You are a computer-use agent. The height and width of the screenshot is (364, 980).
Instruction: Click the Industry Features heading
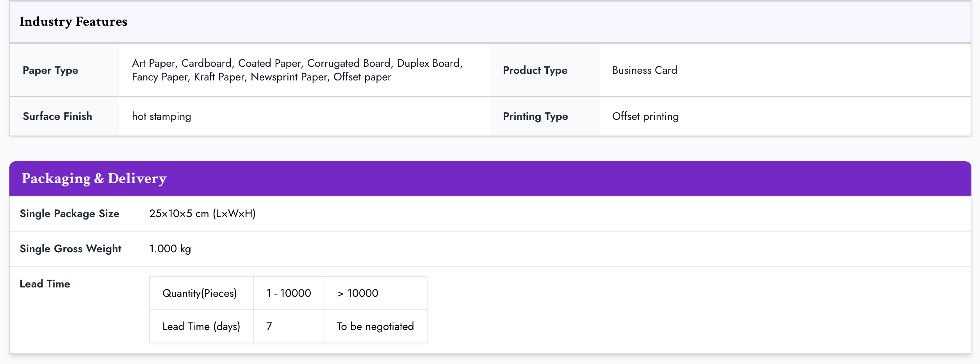(x=73, y=21)
